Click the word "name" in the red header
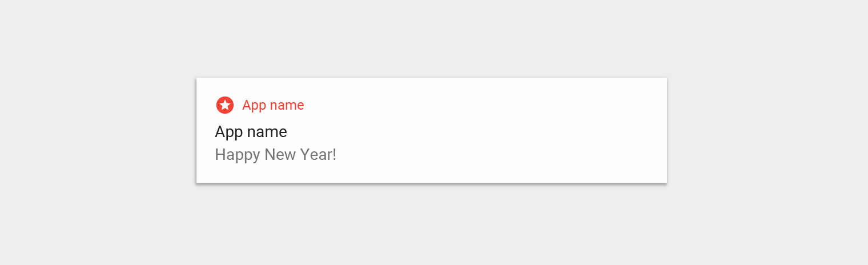Viewport: 868px width, 265px height. (287, 105)
